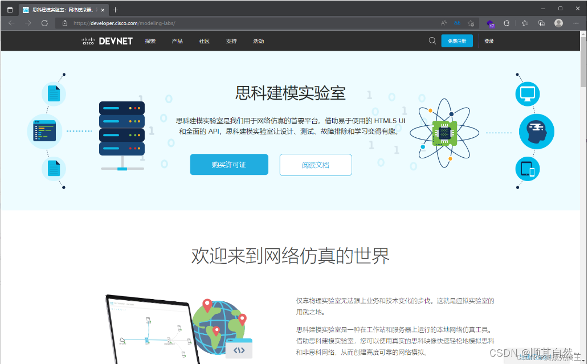The height and width of the screenshot is (364, 588).
Task: Click the 欢迎来到网络仿真的世界 heading
Action: pos(291,256)
